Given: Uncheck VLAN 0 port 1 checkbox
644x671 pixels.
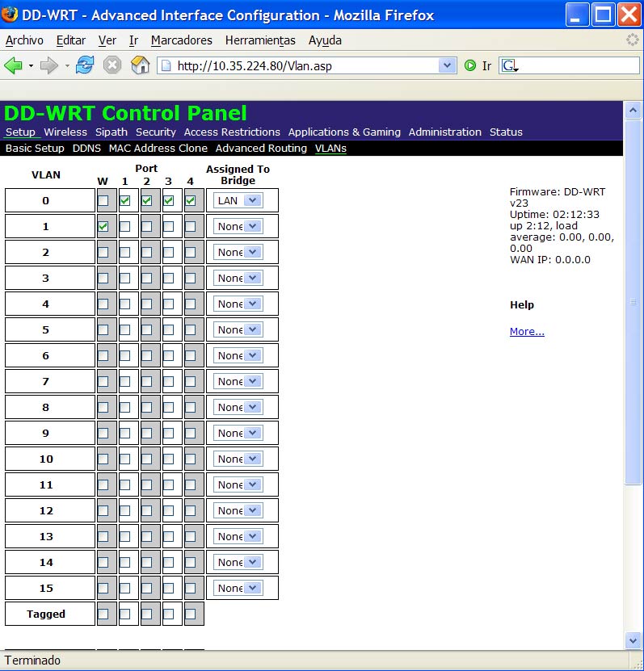Looking at the screenshot, I should tap(125, 201).
